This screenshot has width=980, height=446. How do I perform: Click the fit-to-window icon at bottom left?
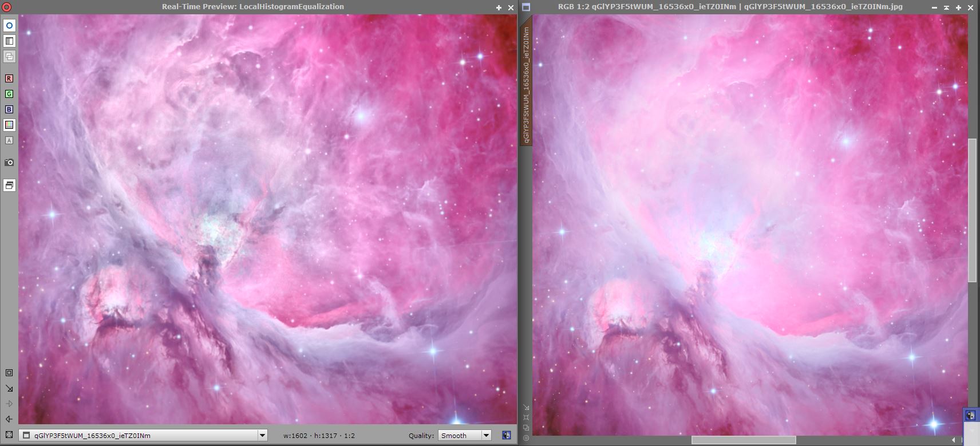[9, 435]
